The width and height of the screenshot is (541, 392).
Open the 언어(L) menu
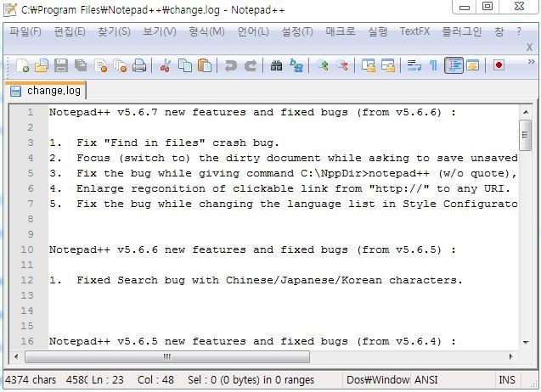point(253,31)
